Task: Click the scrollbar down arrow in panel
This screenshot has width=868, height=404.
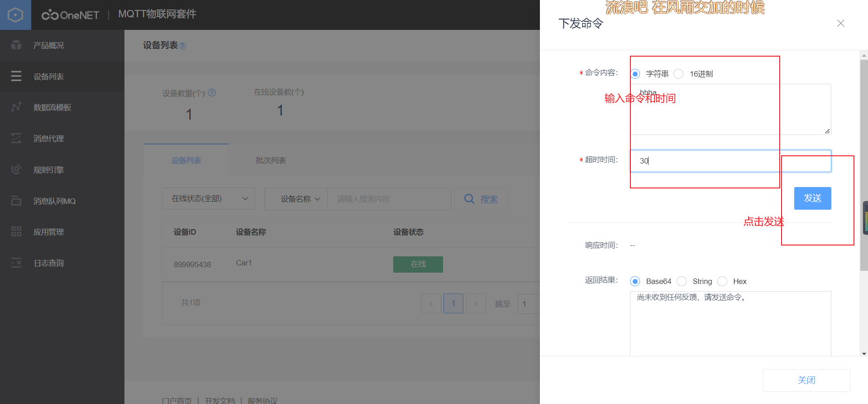Action: click(x=864, y=353)
